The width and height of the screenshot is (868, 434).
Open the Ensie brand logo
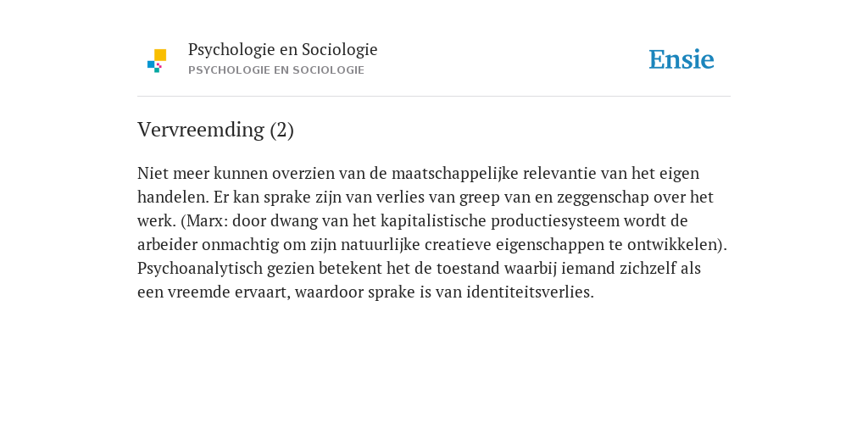[682, 59]
